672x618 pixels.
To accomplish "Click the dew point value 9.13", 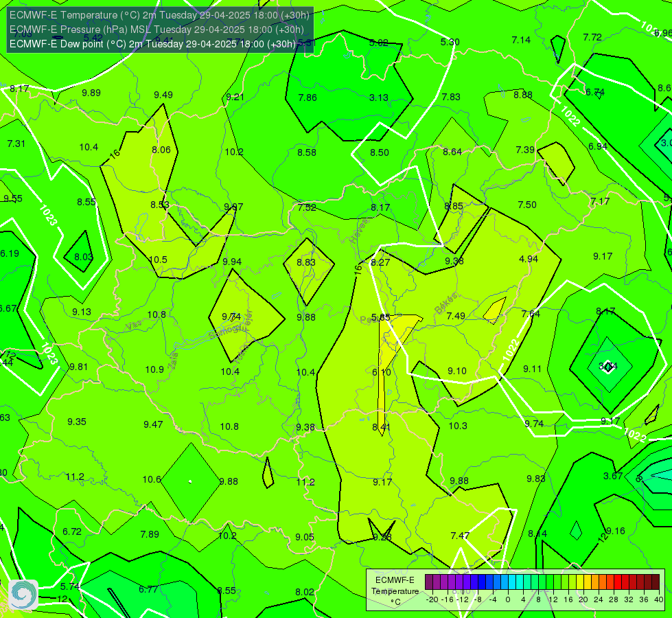I will tap(82, 312).
